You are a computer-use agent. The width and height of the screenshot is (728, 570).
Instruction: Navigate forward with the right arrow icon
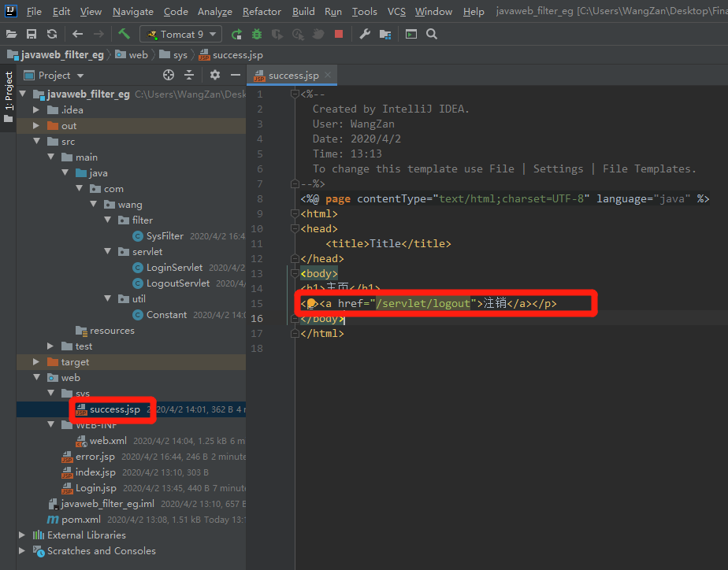(98, 34)
